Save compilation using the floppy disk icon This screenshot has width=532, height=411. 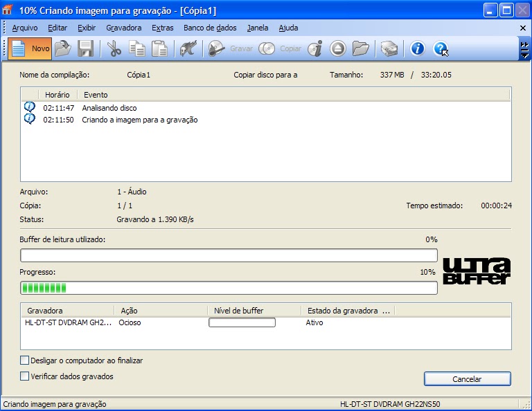coord(85,49)
